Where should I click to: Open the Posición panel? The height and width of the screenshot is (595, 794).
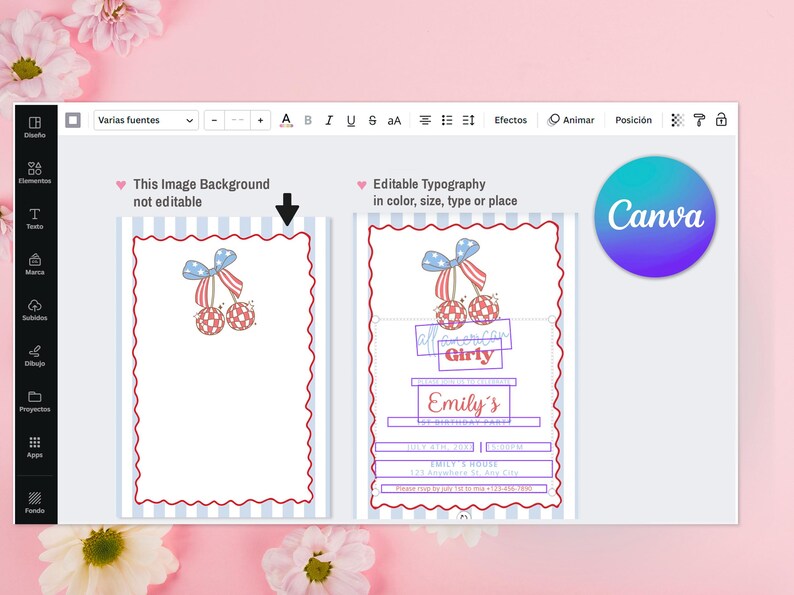point(633,120)
